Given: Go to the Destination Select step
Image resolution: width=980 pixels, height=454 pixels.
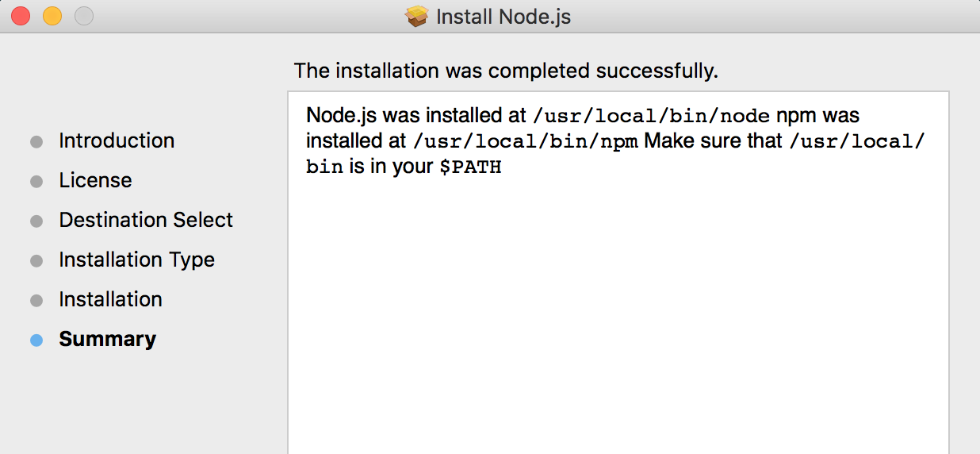Looking at the screenshot, I should click(146, 220).
